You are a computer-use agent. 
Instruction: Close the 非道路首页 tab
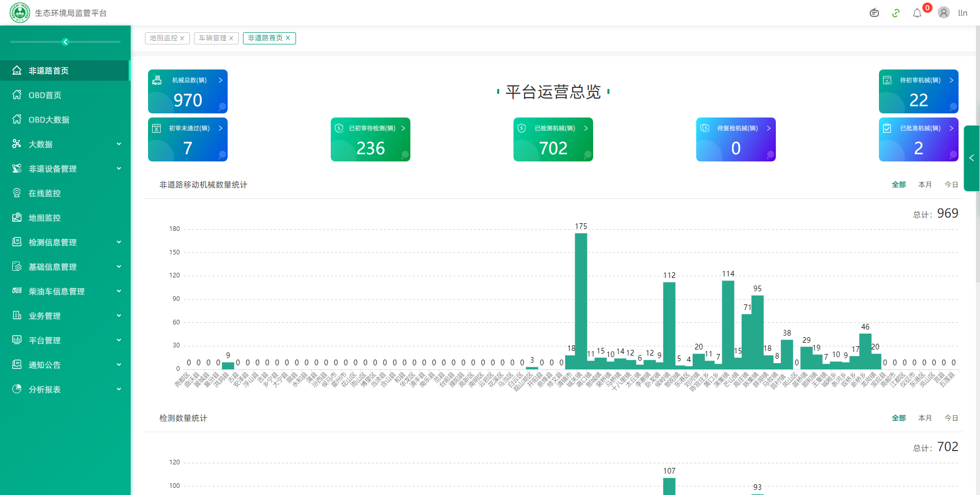tap(288, 38)
